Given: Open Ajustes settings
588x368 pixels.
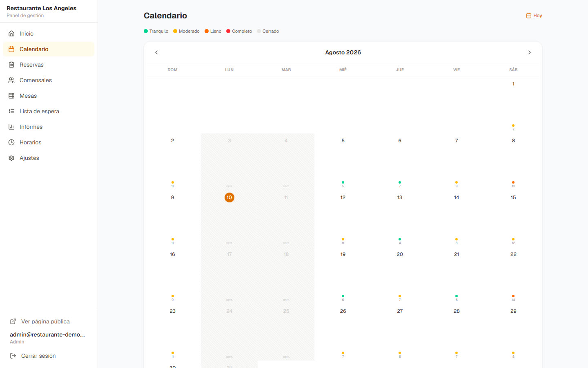Looking at the screenshot, I should (x=49, y=158).
